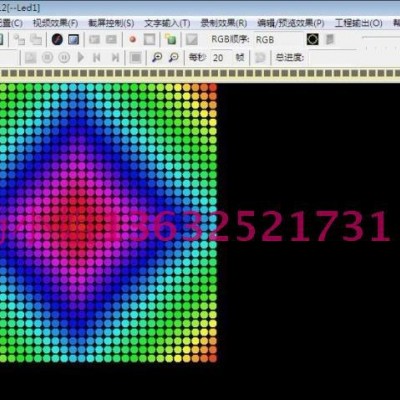Screen dimensions: 400x400
Task: Open the 文字输入(T) menu
Action: 167,23
